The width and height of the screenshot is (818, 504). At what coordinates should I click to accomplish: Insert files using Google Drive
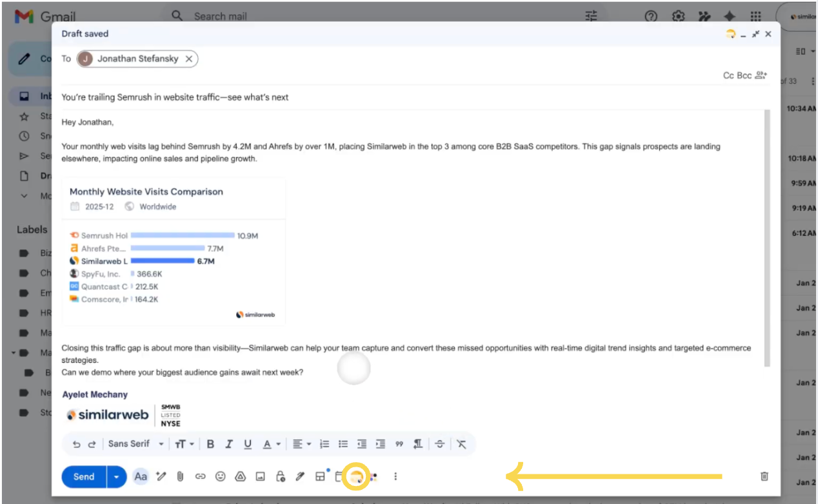pos(240,477)
